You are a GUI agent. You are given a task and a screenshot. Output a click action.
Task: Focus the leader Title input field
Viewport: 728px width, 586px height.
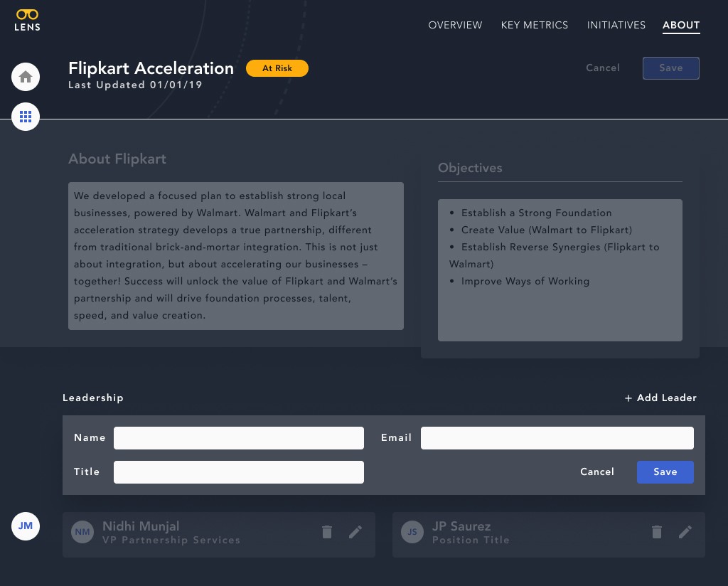[239, 472]
